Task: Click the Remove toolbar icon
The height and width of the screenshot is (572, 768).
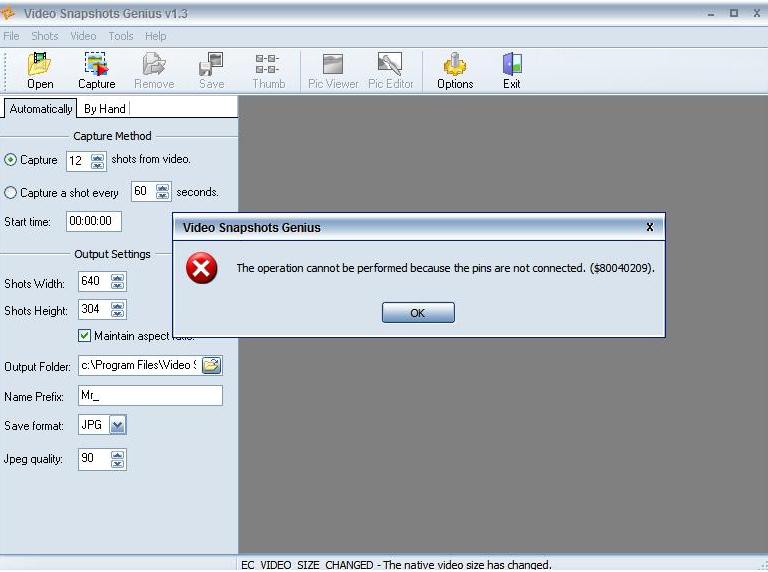Action: 154,71
